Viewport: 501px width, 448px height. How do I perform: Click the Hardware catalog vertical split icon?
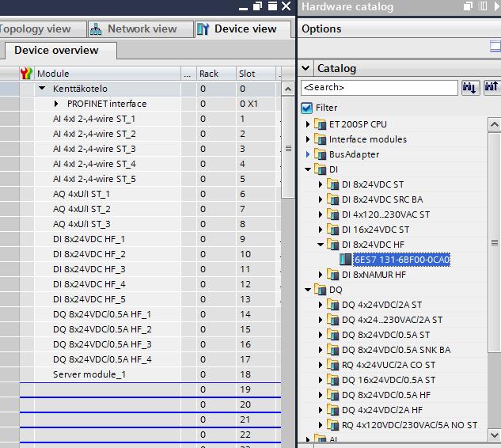click(483, 6)
